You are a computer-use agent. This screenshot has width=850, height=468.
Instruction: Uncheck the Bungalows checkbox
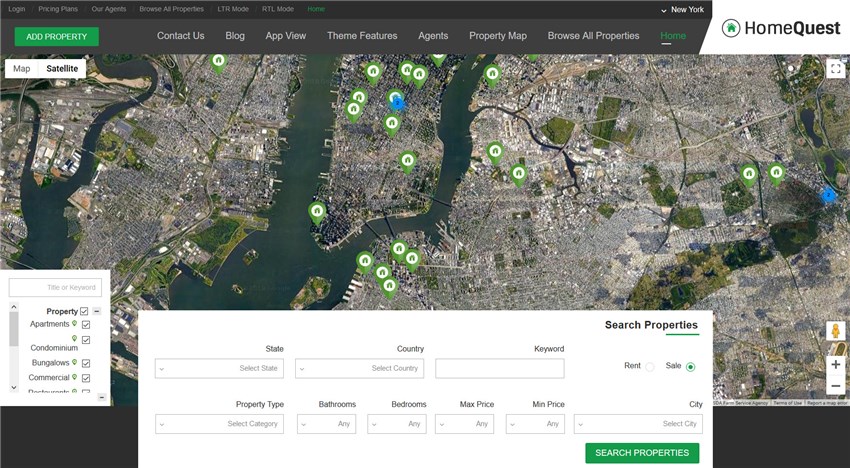tap(86, 363)
